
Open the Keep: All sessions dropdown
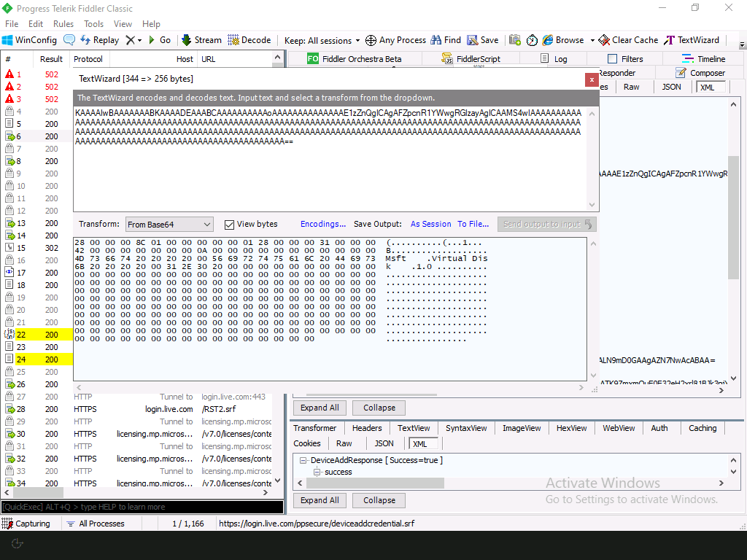pyautogui.click(x=321, y=41)
